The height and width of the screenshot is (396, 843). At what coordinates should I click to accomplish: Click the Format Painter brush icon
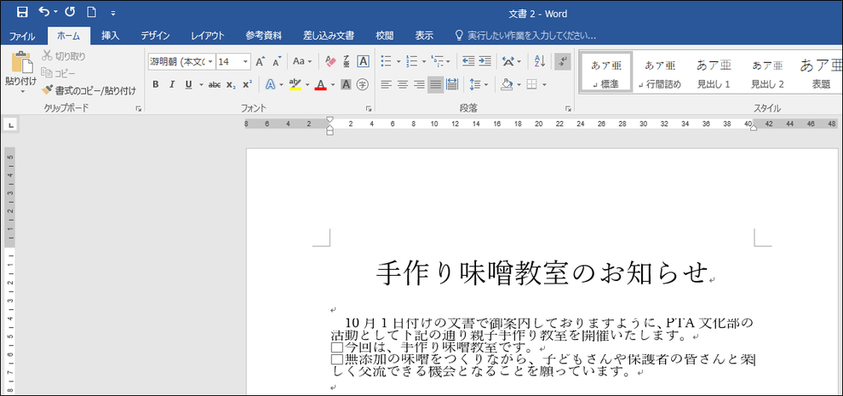pyautogui.click(x=47, y=90)
